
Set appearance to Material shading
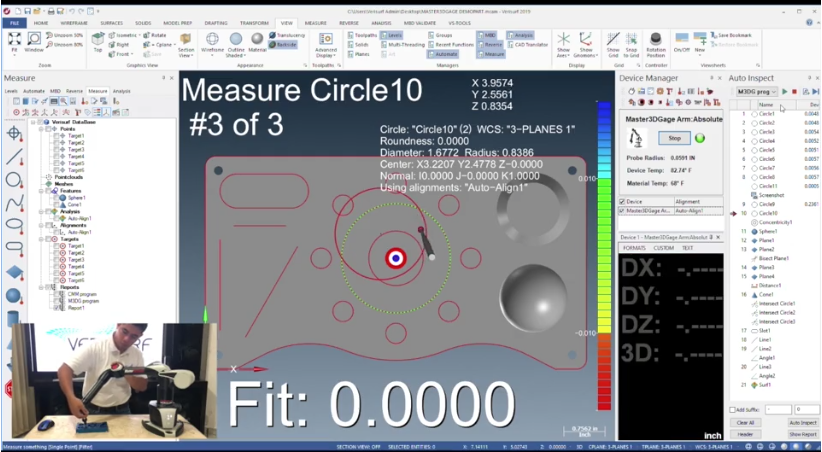(x=257, y=42)
